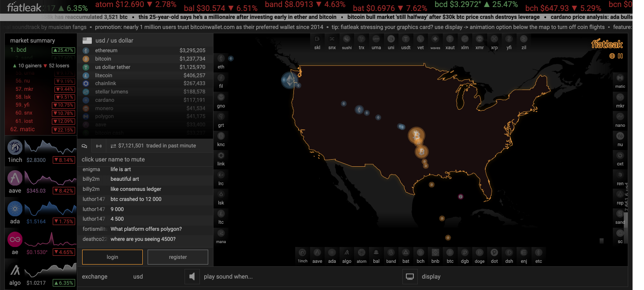Open the aave price chart card
Image resolution: width=644 pixels, height=290 pixels.
click(x=41, y=182)
